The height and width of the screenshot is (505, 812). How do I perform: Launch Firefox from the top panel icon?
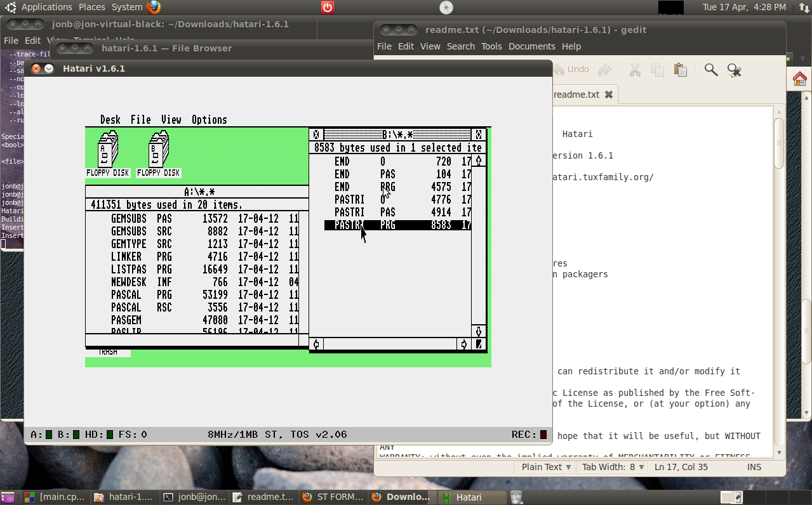[150, 8]
